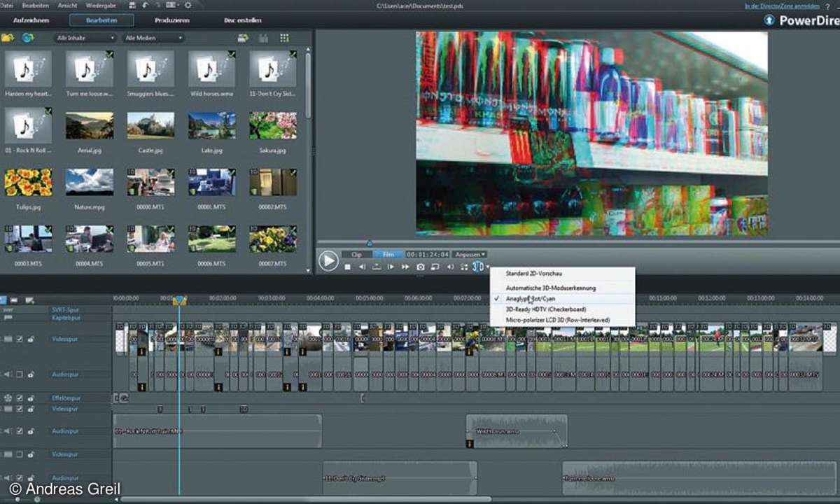
Task: Open the track manager add-tracks icon
Action: [x=29, y=300]
